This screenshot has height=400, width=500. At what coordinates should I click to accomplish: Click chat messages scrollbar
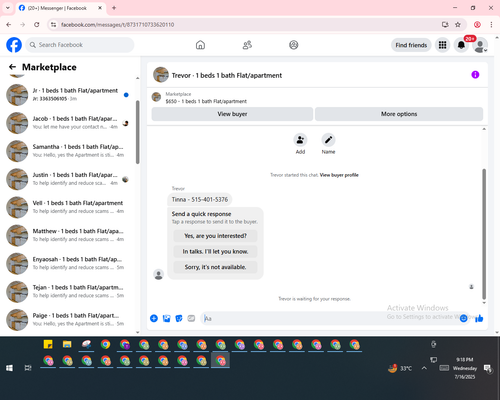pos(484,233)
